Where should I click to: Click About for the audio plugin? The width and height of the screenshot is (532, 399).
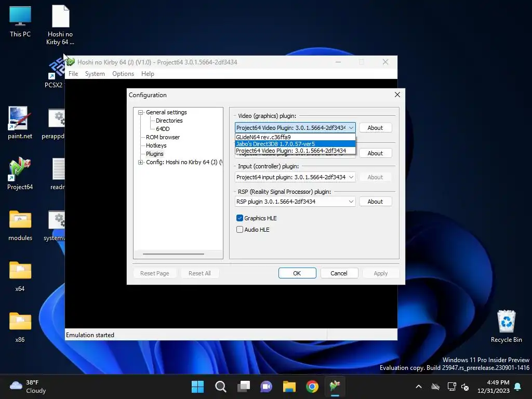tap(375, 153)
